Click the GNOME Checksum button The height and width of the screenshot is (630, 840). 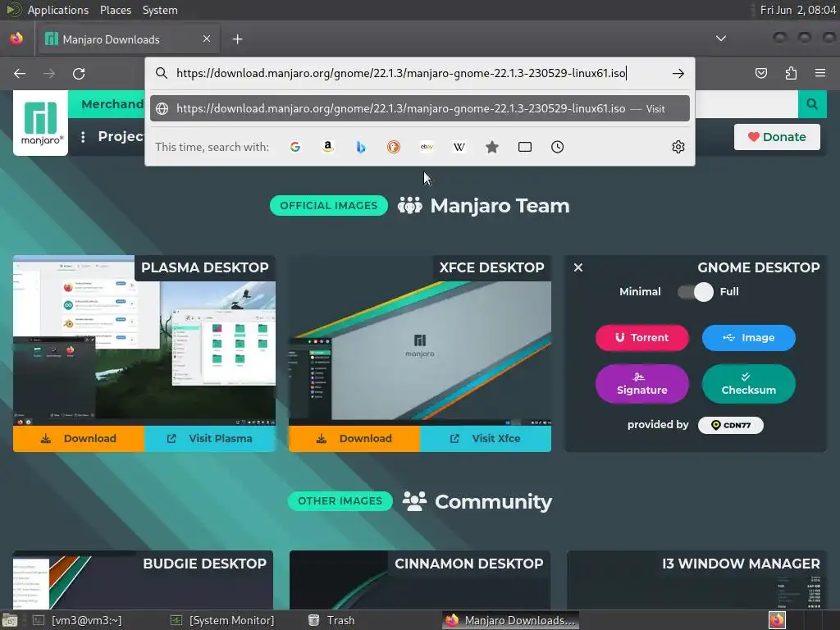point(748,384)
